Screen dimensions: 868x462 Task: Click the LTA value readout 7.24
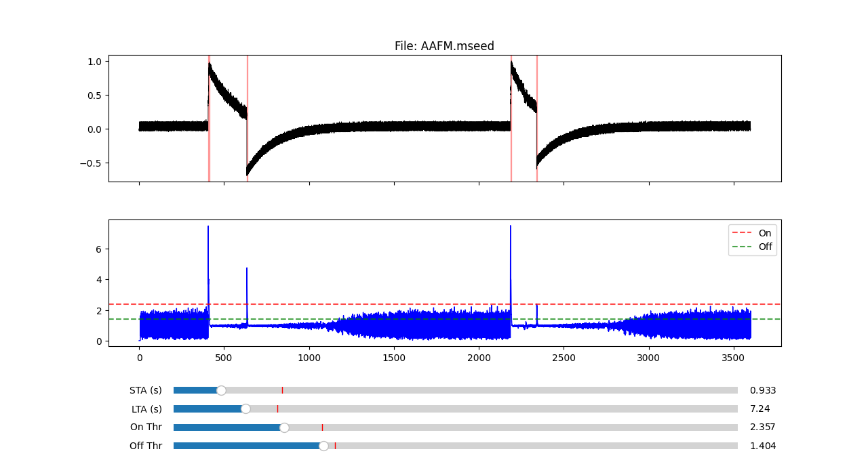(x=759, y=408)
